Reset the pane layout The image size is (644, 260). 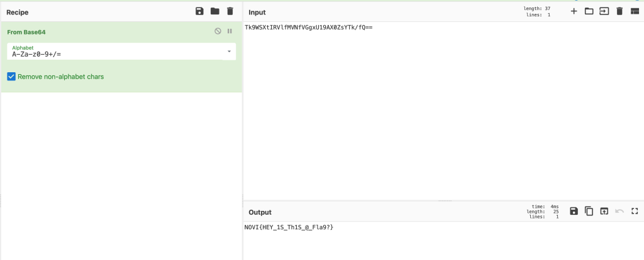tap(635, 11)
